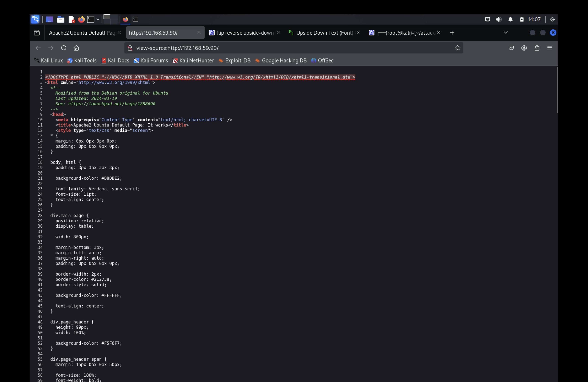Open the Firefox View icon left of the tabs
Image resolution: width=588 pixels, height=382 pixels.
(x=37, y=33)
